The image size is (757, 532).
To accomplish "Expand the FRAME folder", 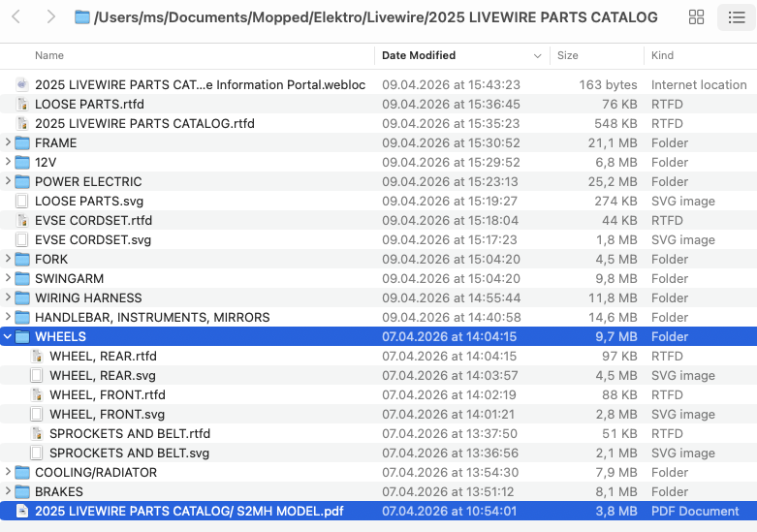I will tap(8, 142).
